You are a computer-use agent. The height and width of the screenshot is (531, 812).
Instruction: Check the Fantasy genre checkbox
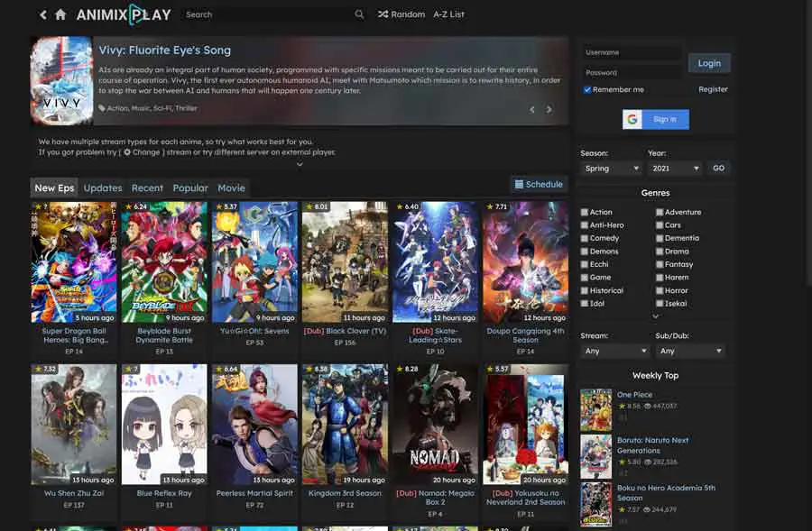660,264
